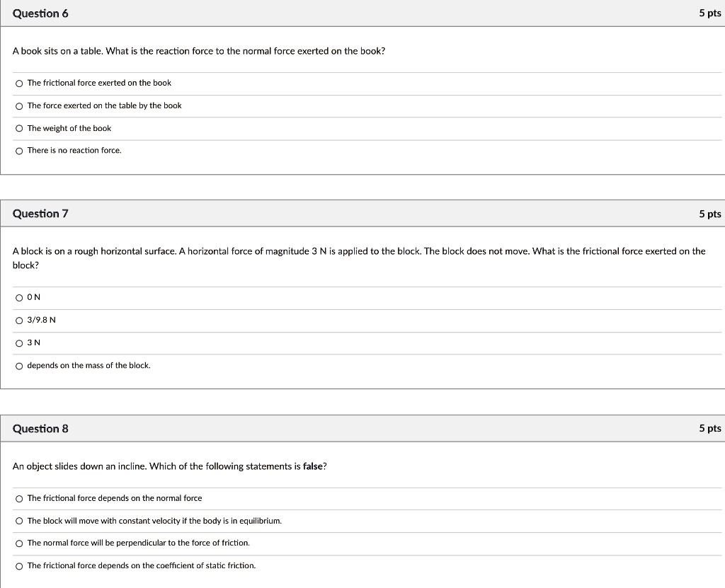Click the Question 6 header
Screen dimensions: 725x588
[40, 13]
